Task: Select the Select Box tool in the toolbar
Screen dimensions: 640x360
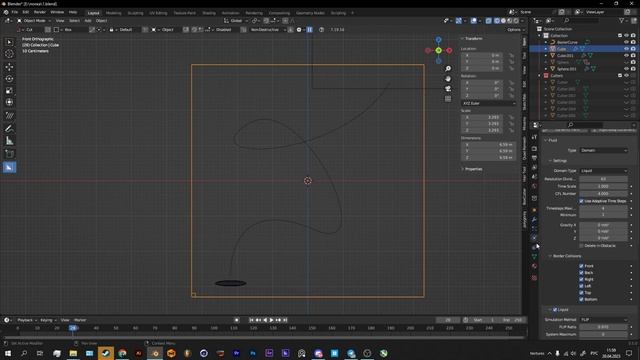Action: [9, 42]
